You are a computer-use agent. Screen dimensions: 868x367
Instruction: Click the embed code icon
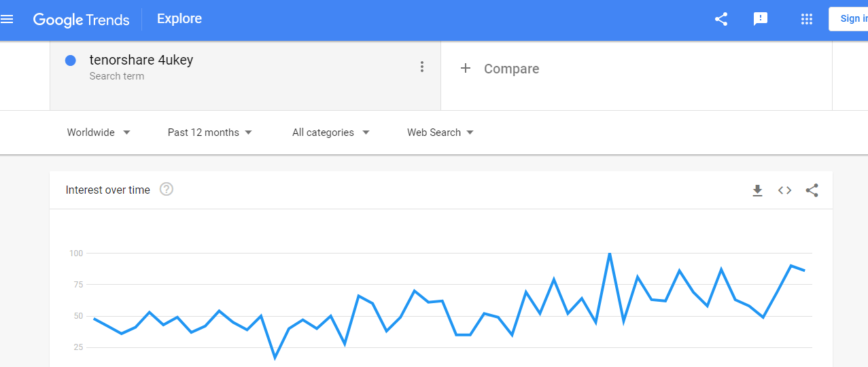pyautogui.click(x=784, y=190)
